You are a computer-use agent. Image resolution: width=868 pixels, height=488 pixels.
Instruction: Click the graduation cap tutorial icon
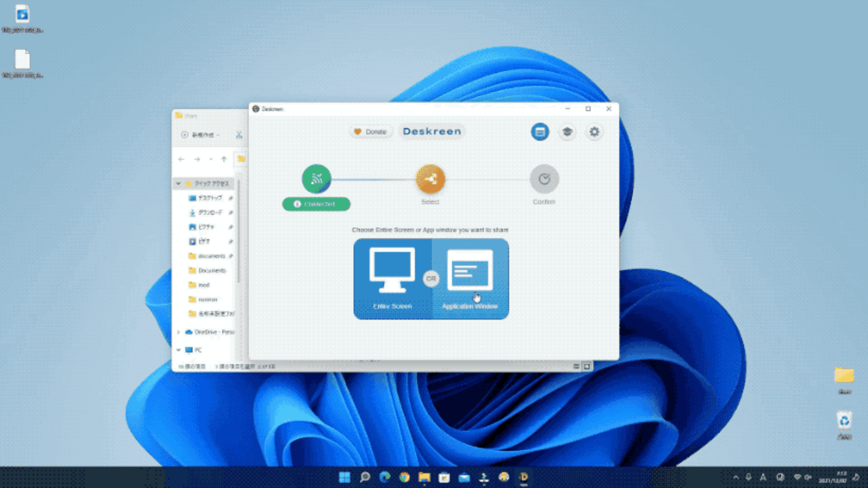point(567,132)
